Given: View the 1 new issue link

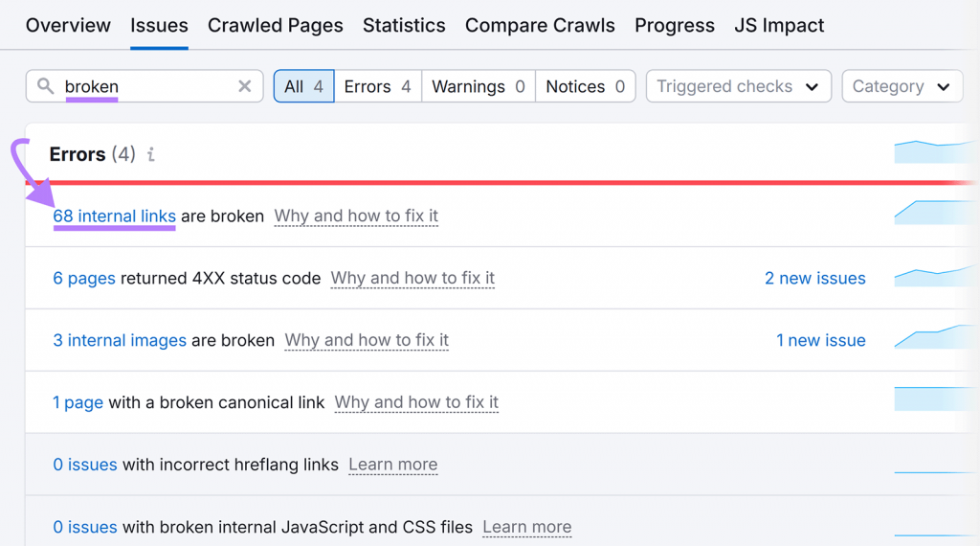Looking at the screenshot, I should pyautogui.click(x=820, y=340).
